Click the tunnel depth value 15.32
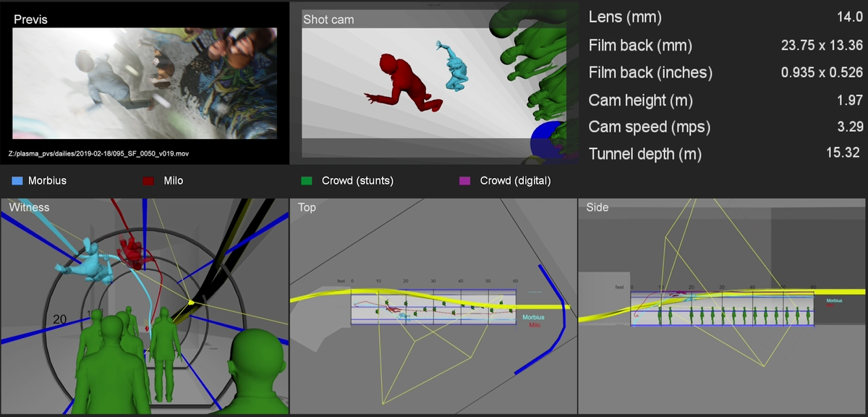The image size is (868, 417). [x=842, y=153]
